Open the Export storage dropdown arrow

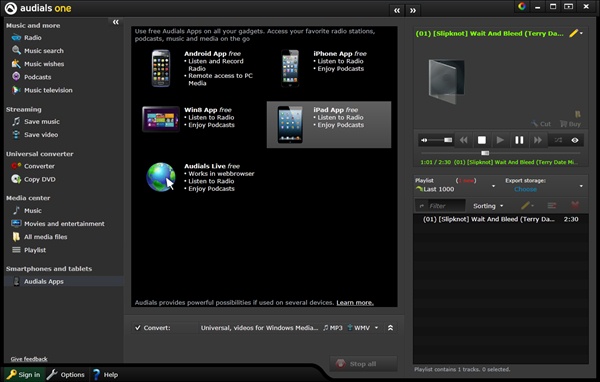[581, 186]
